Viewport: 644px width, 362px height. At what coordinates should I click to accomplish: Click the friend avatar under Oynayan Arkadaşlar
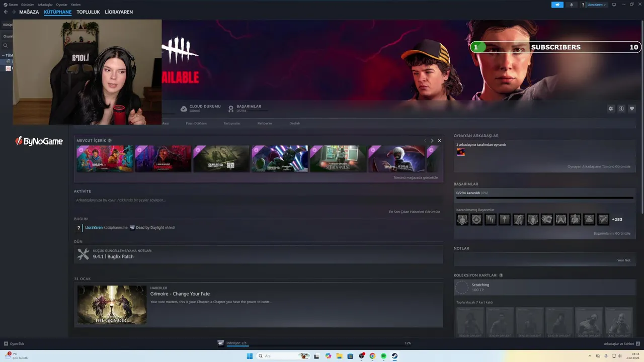(460, 152)
